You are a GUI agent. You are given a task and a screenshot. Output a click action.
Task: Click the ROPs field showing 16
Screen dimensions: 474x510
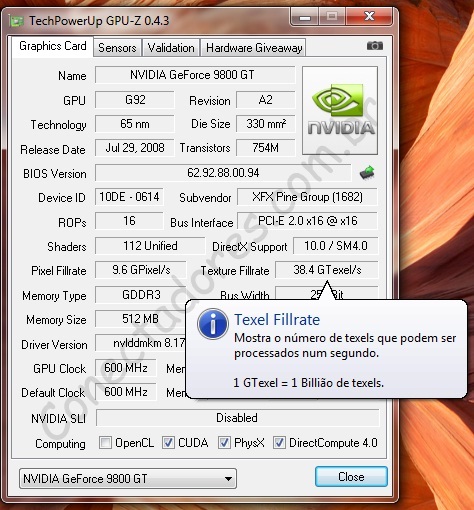coord(129,221)
